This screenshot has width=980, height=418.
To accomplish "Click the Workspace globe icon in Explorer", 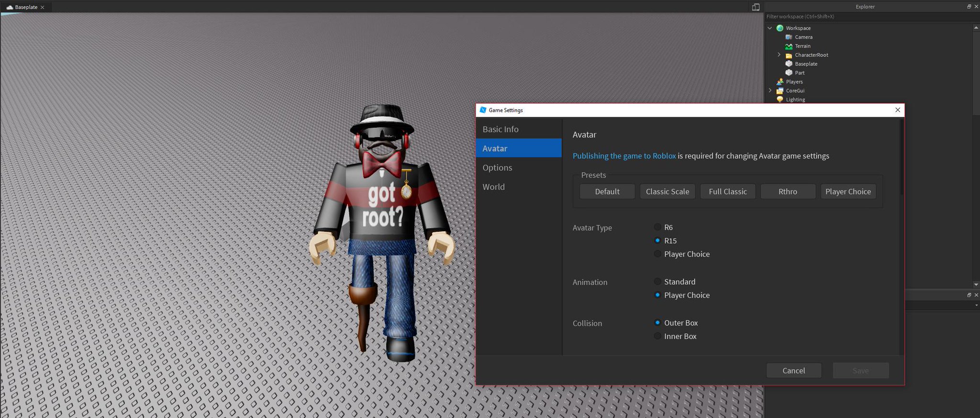I will 780,28.
